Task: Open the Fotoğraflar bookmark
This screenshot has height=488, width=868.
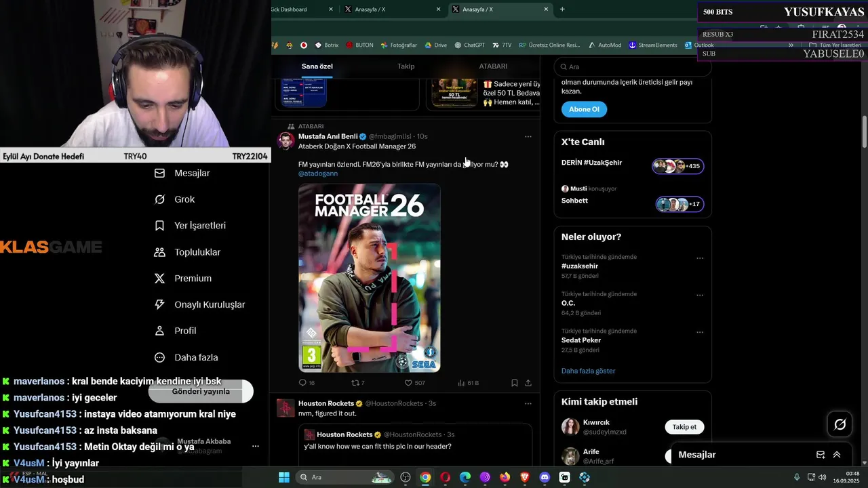Action: coord(399,45)
